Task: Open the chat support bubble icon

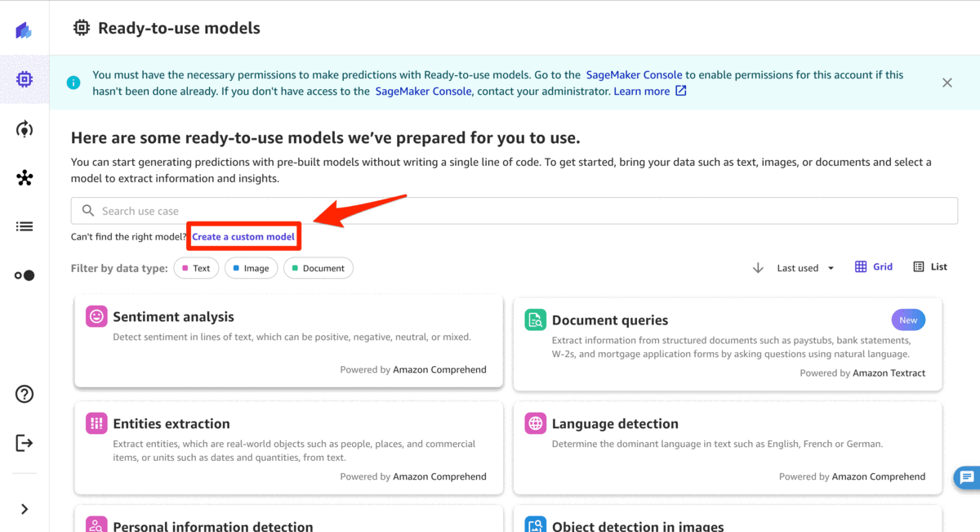Action: pos(967,477)
